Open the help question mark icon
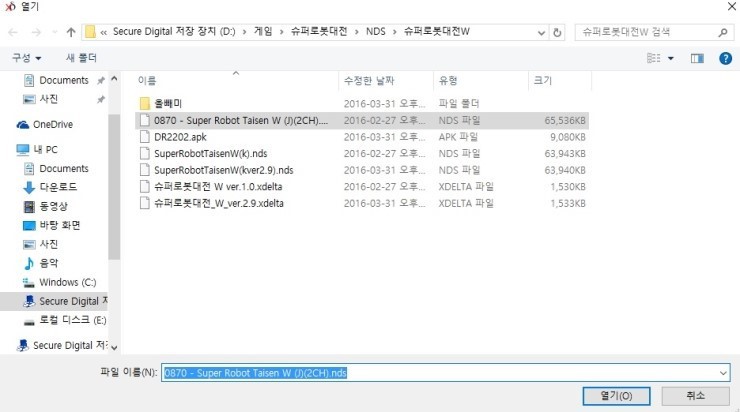The height and width of the screenshot is (412, 740). [x=725, y=58]
